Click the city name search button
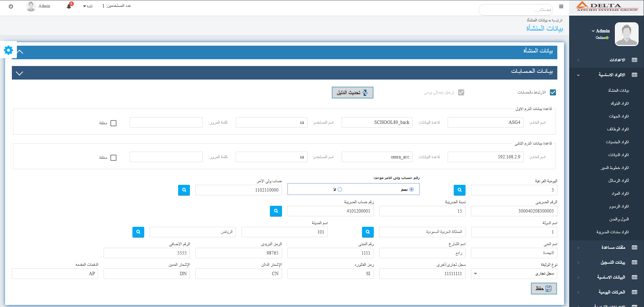 point(138,232)
